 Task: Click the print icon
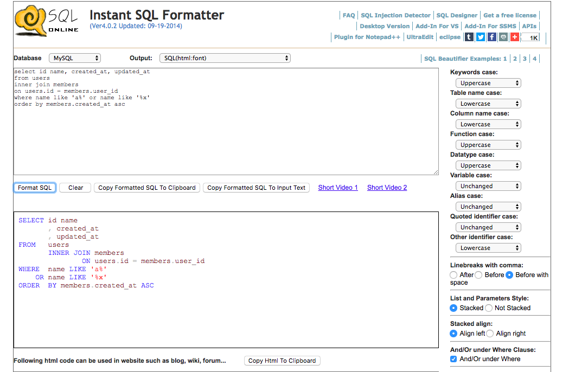pyautogui.click(x=503, y=37)
